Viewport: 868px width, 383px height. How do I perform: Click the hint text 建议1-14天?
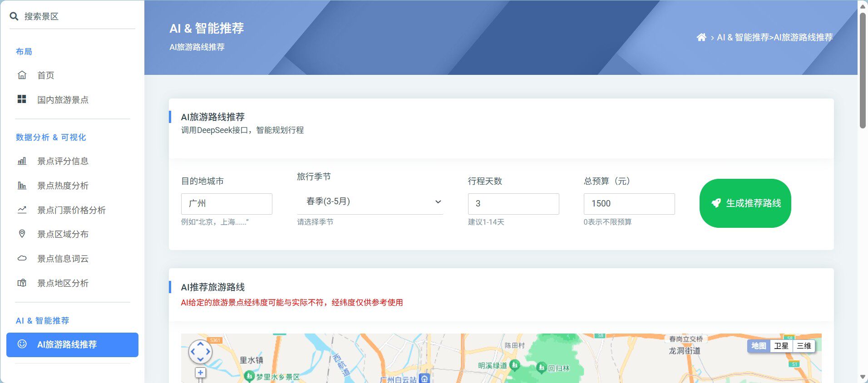[486, 222]
